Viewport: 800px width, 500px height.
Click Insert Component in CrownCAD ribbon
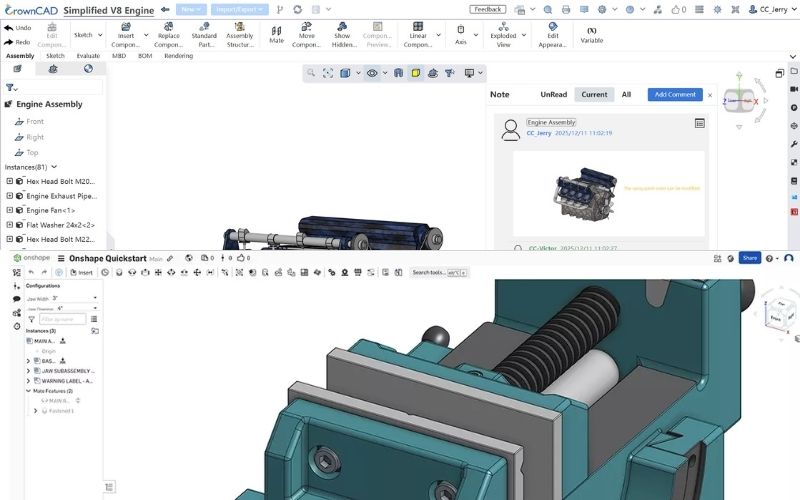[x=126, y=35]
